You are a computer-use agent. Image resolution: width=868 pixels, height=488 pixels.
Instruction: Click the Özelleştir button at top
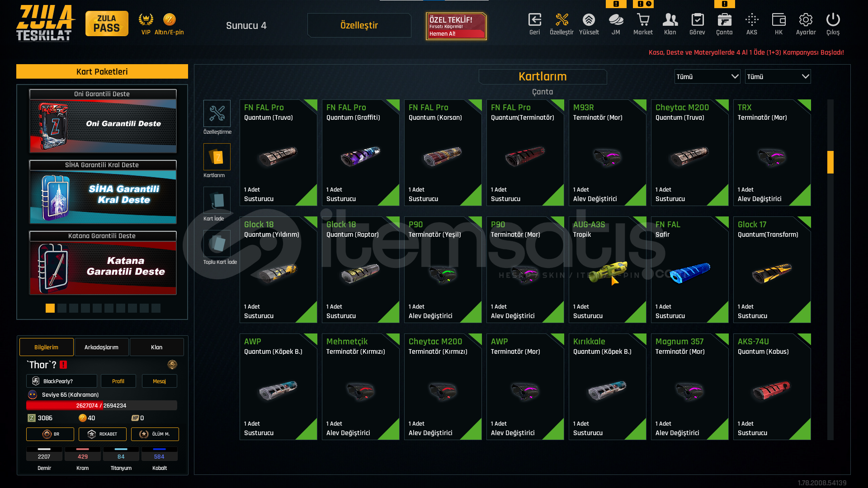click(x=359, y=25)
